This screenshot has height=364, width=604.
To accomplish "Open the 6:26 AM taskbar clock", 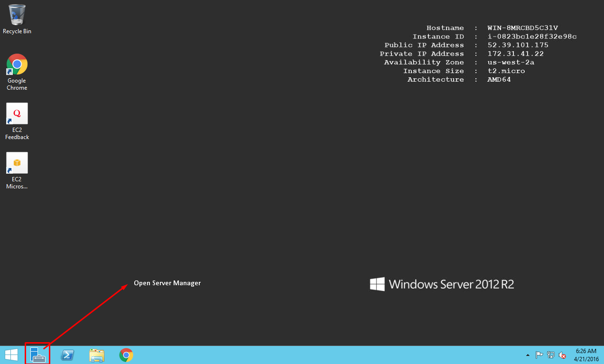I will [585, 355].
